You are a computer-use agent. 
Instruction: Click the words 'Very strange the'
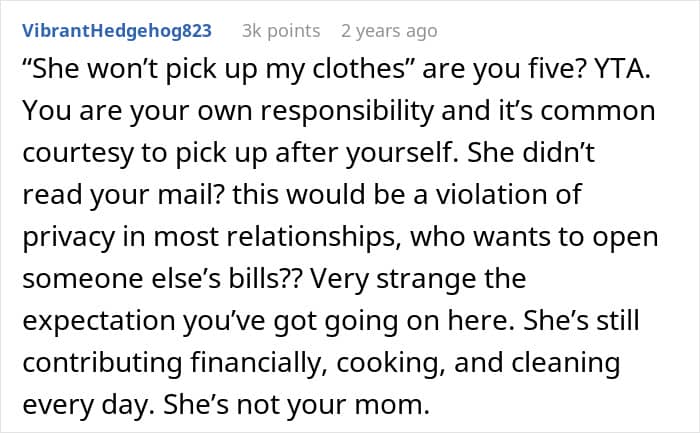pos(418,279)
